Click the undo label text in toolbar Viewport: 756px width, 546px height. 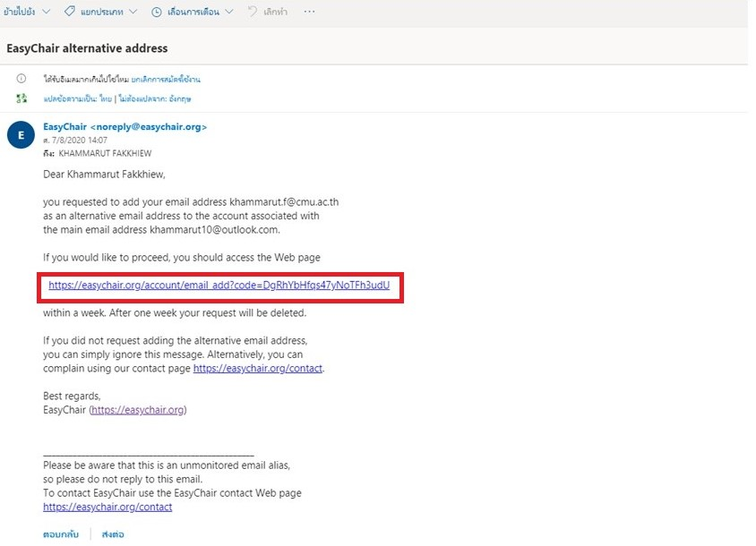point(275,12)
